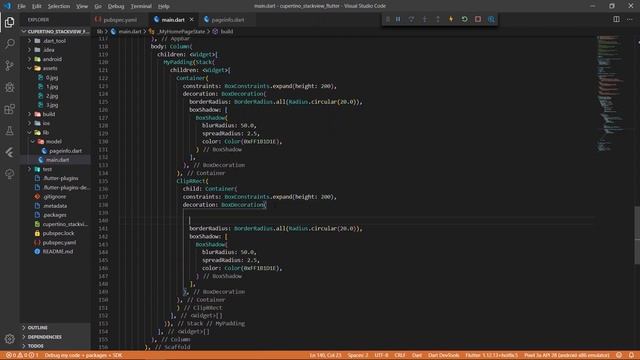
Task: Open README.md file
Action: click(x=58, y=252)
